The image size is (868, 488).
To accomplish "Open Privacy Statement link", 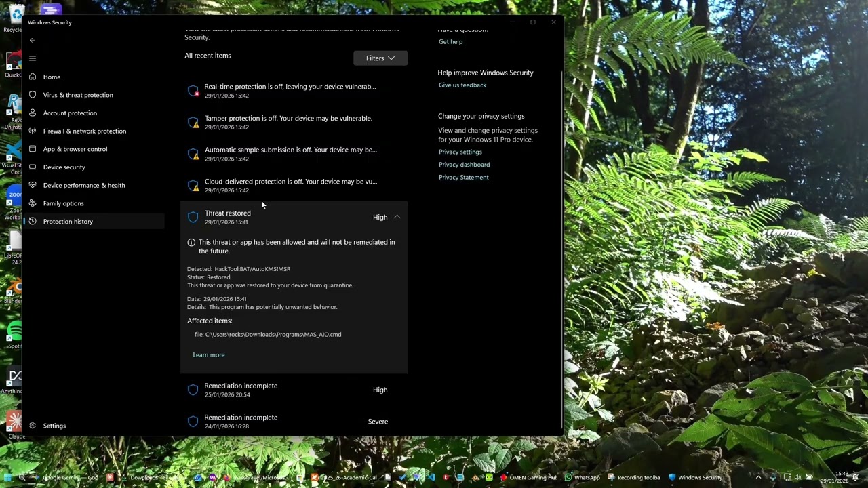I will [463, 178].
